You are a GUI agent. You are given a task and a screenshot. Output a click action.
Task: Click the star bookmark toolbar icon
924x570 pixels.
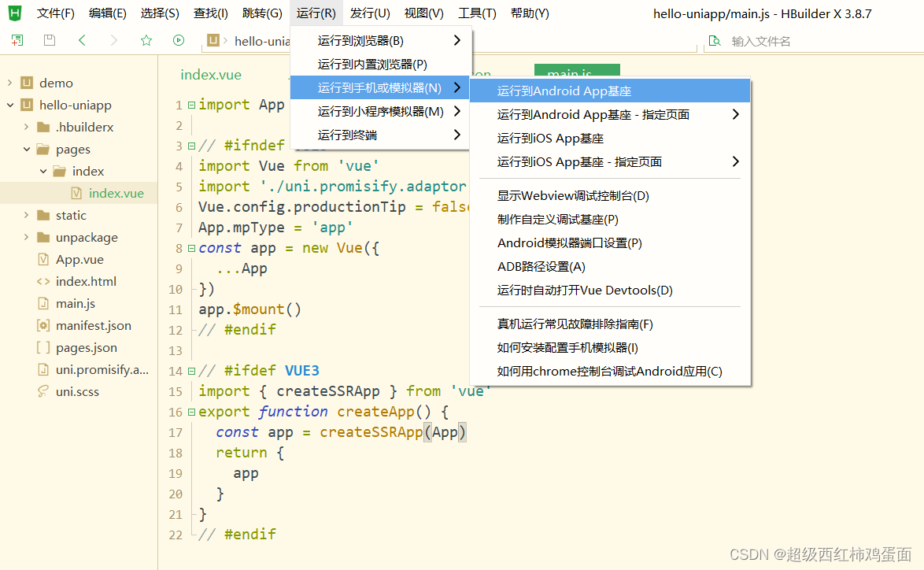(146, 40)
